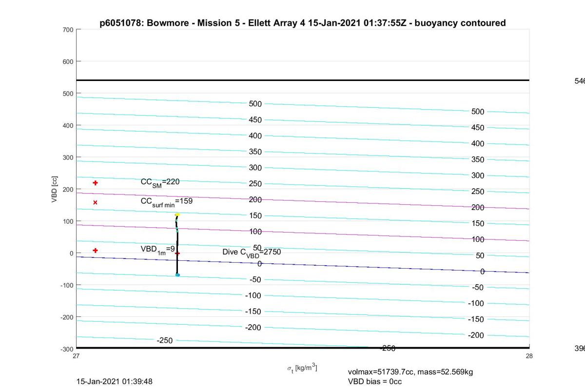This screenshot has height=392, width=585.
Task: Select the volmax=51739.7cc, mass=52.569kg text
Action: click(x=410, y=372)
